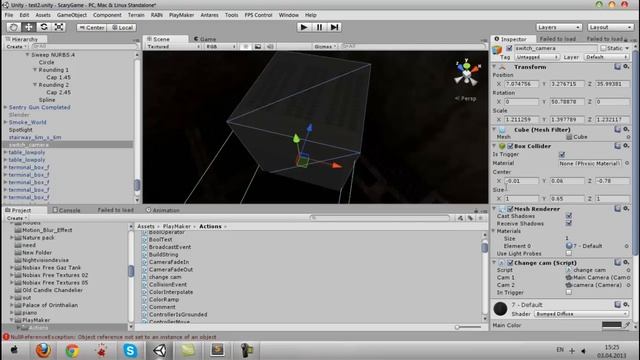Click the Actions breadcrumb in Project
Viewport: 640px width, 360px height.
210,226
